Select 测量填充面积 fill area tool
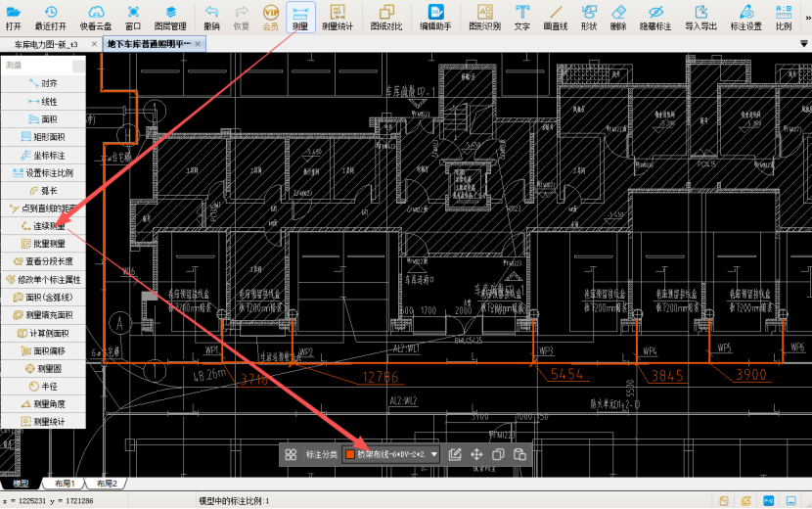Image resolution: width=812 pixels, height=509 pixels. [43, 314]
